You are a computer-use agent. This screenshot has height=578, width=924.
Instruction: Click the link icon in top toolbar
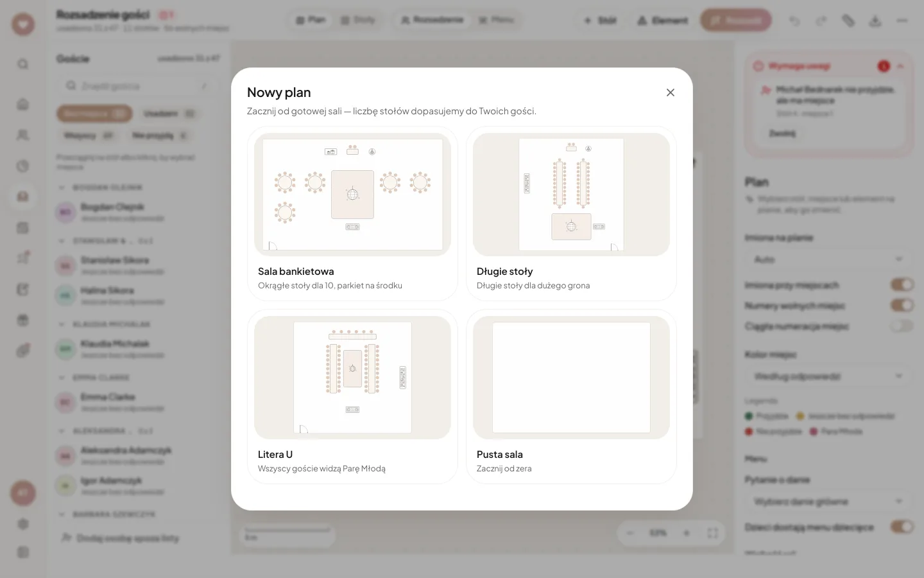848,21
